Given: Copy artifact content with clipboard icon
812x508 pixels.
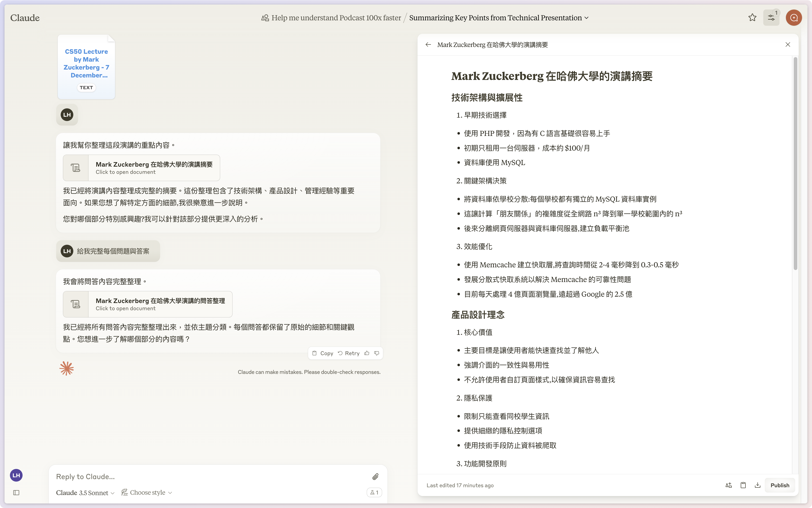Looking at the screenshot, I should pos(743,485).
